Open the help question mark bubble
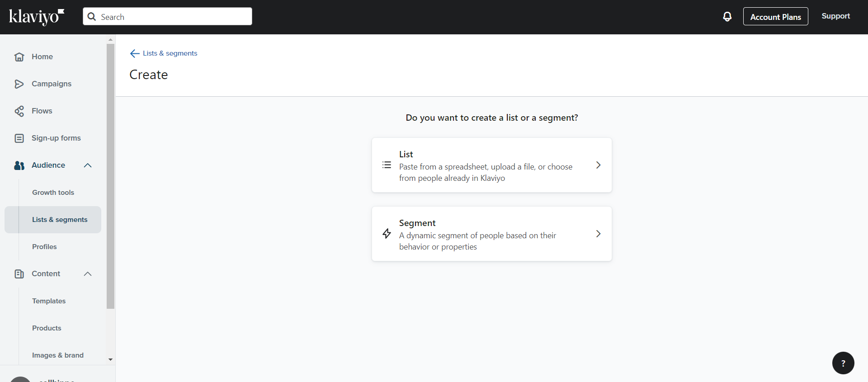Viewport: 868px width, 382px height. 843,363
